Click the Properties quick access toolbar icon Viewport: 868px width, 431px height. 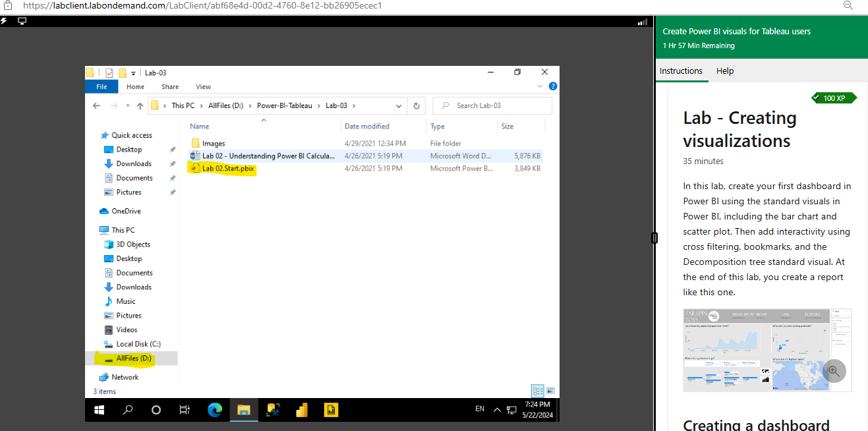click(x=109, y=73)
